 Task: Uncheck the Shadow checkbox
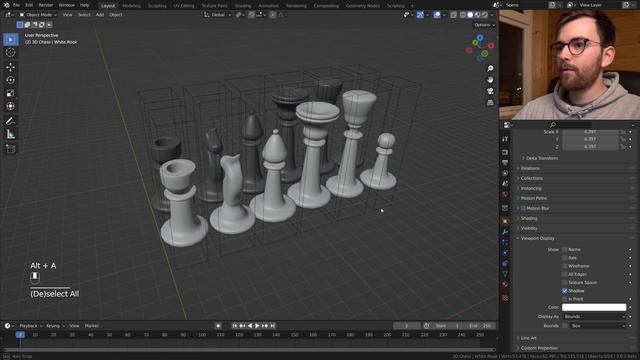click(x=564, y=291)
